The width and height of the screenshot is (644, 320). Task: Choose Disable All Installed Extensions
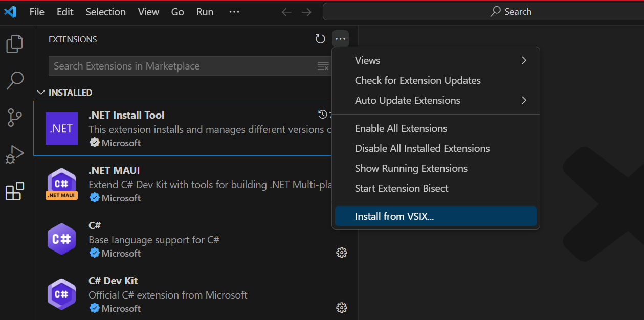[436, 148]
